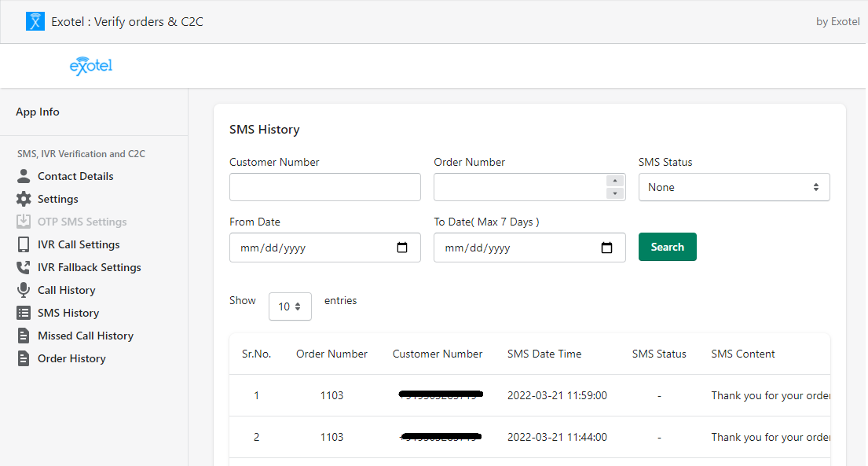Click the OTP SMS Settings download icon
Viewport: 868px width, 466px height.
pyautogui.click(x=24, y=222)
